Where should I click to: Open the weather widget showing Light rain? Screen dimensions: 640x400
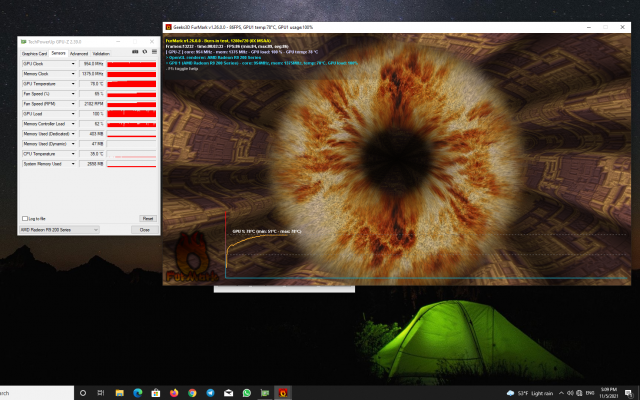[x=529, y=393]
